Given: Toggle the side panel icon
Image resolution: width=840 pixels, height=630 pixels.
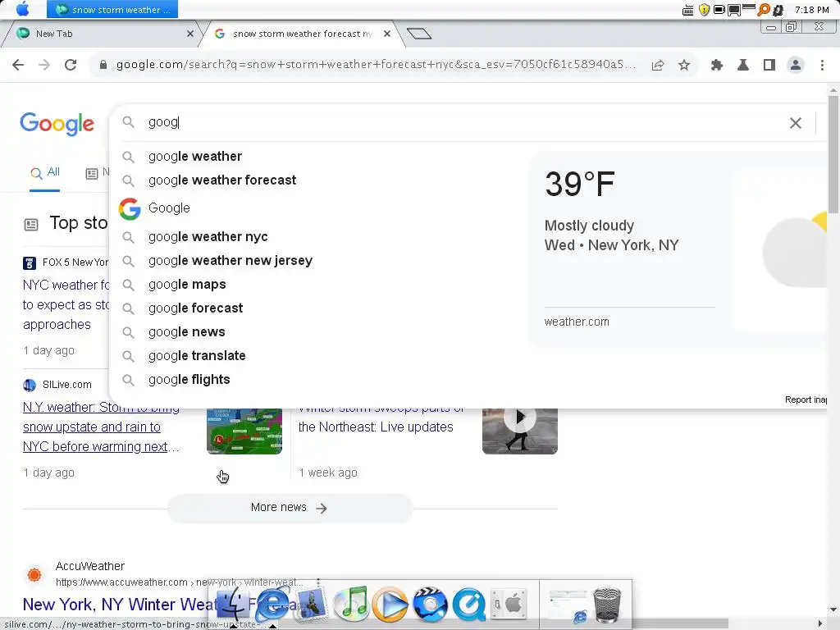Looking at the screenshot, I should click(769, 65).
